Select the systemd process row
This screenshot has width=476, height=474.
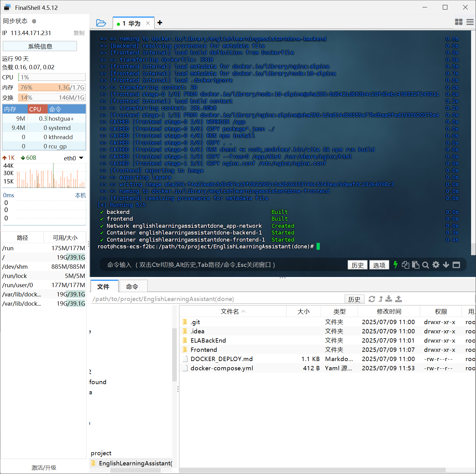click(x=44, y=128)
